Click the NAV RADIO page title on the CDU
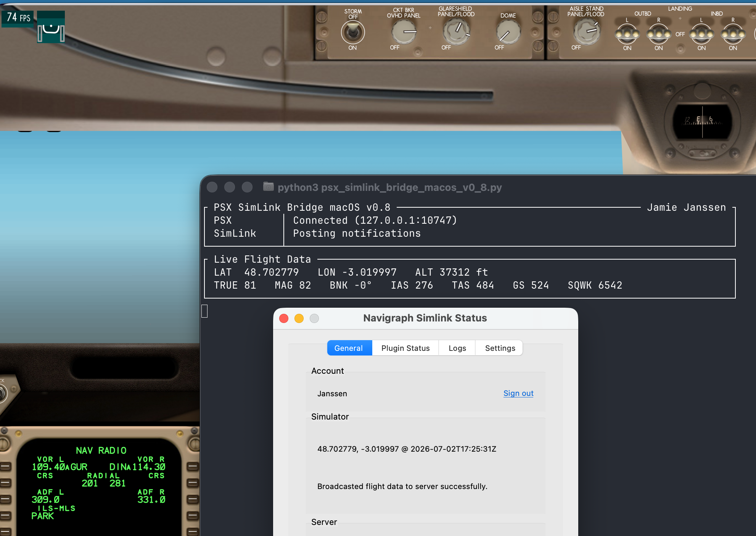Viewport: 756px width, 536px height. [101, 450]
